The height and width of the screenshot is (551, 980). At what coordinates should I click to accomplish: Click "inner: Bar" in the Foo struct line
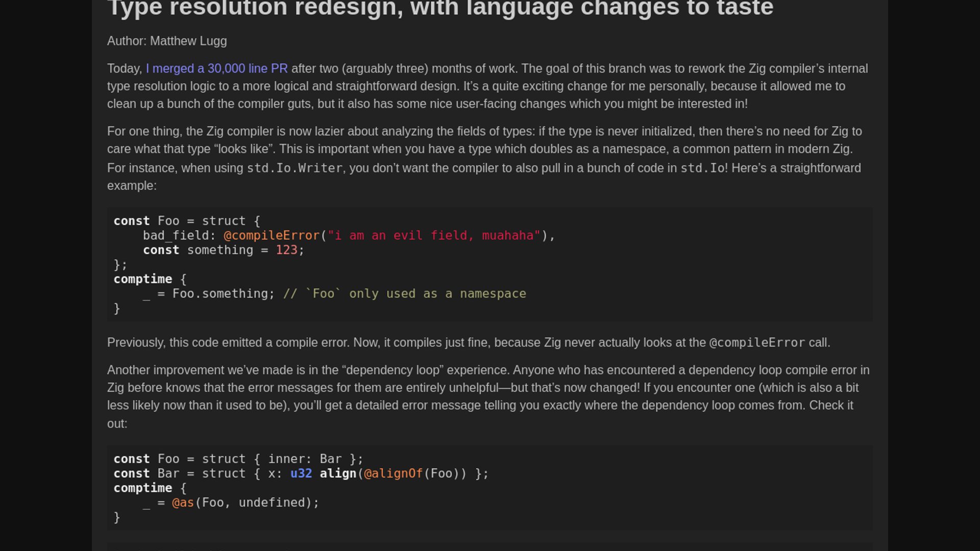click(305, 459)
